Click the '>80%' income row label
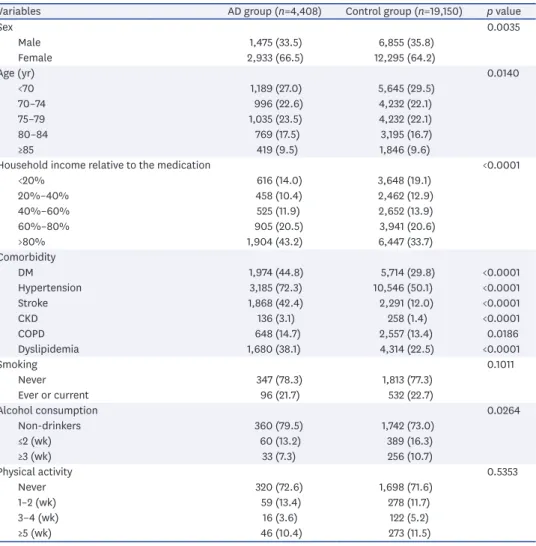536x546 pixels. click(32, 242)
